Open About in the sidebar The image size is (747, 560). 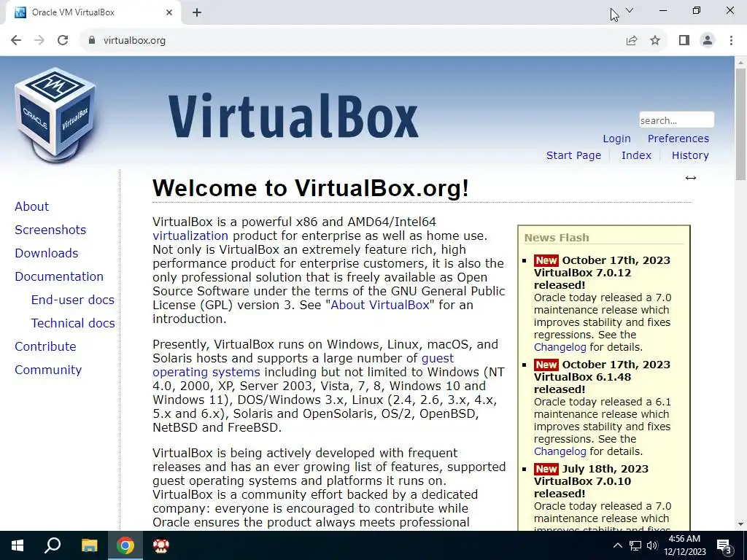coord(31,206)
